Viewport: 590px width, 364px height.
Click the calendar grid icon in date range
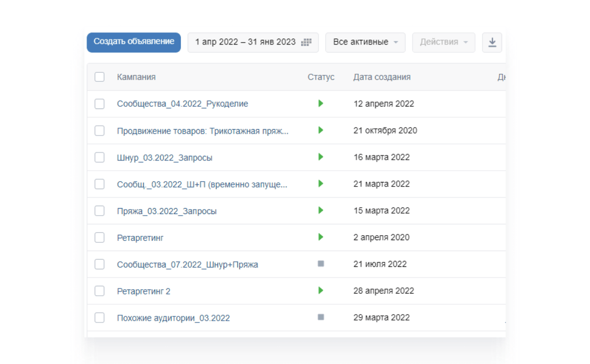tap(306, 42)
